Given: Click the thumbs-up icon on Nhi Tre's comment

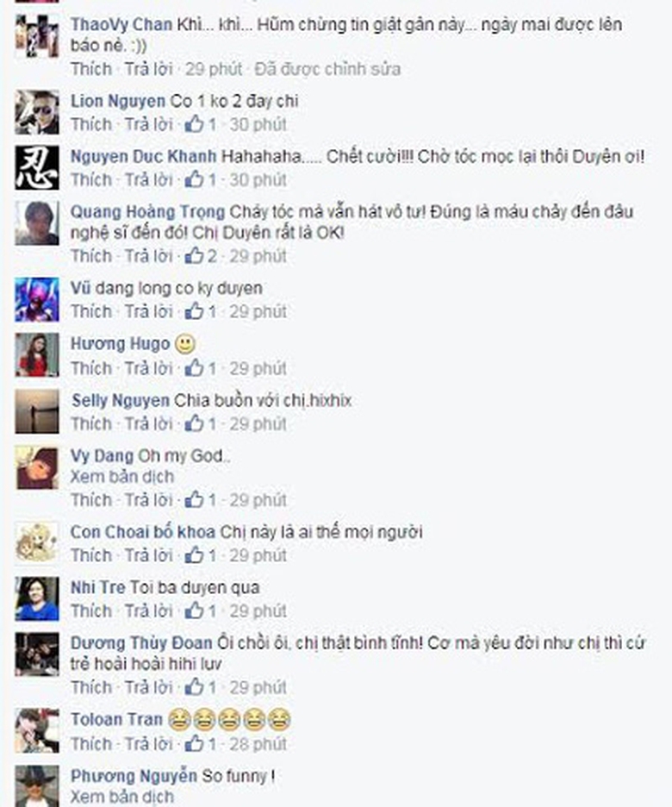Looking at the screenshot, I should [195, 611].
